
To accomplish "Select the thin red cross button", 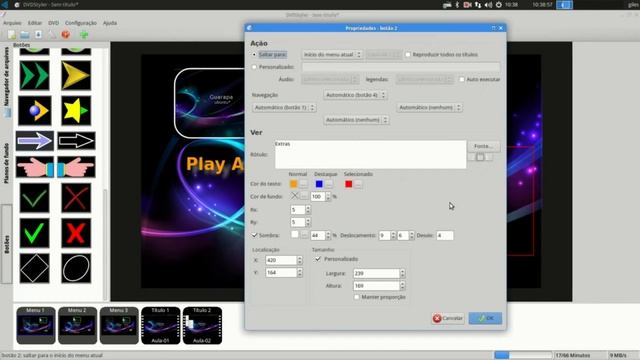I will tap(76, 198).
